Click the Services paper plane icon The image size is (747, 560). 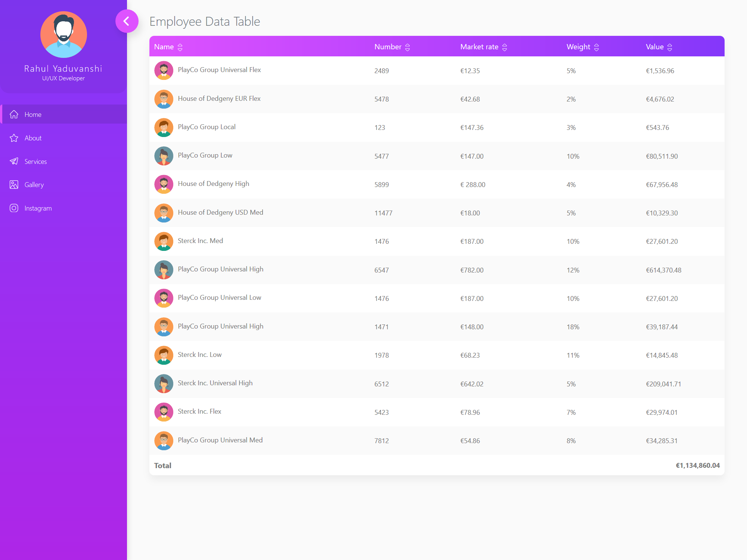click(14, 161)
